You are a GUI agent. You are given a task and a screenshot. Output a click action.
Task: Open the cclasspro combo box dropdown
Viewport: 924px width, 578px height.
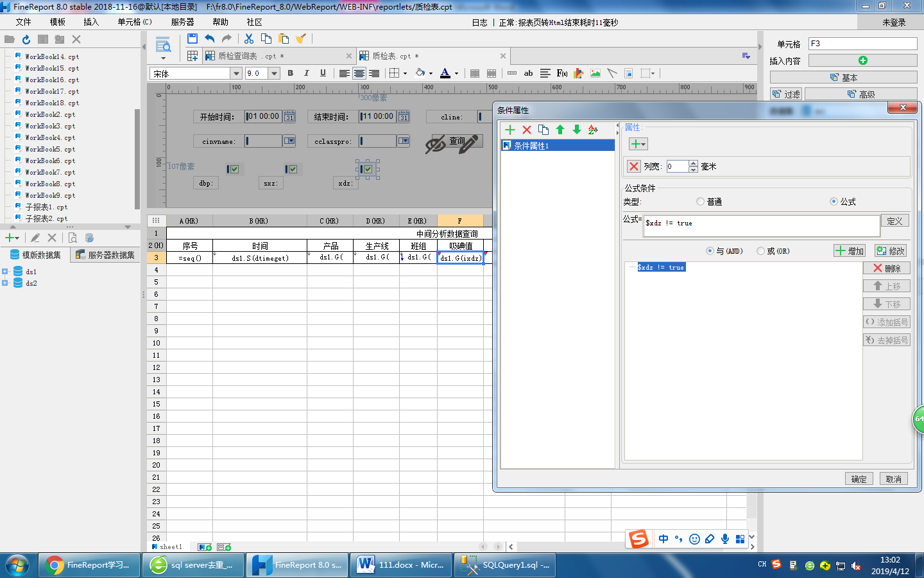tap(404, 141)
